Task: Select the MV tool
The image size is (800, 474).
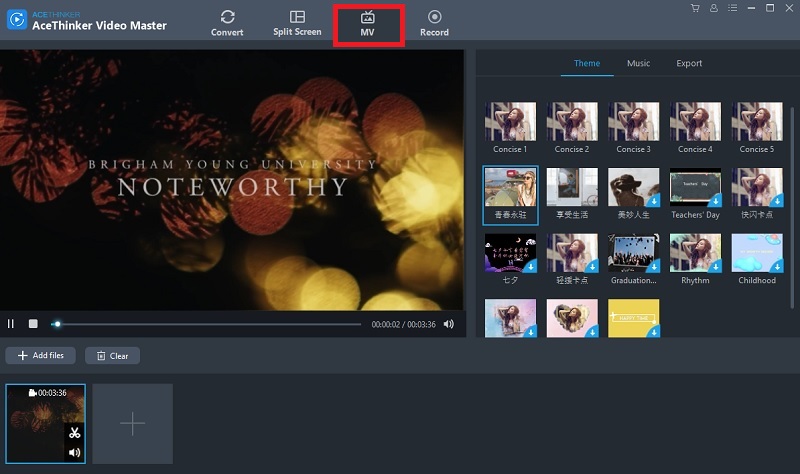Action: (367, 23)
